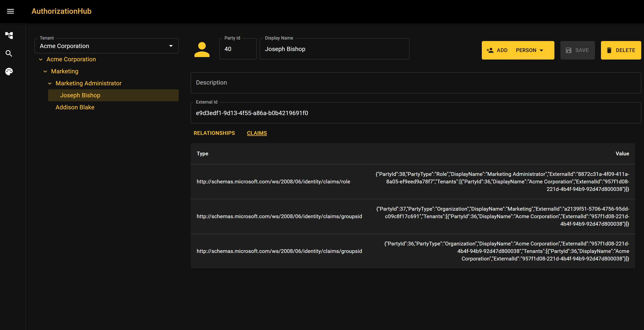Click the External Id field

pos(416,113)
